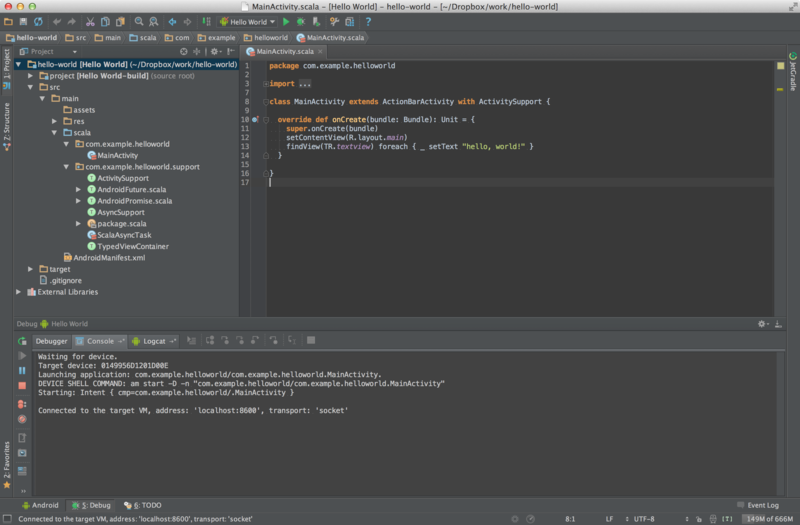Image resolution: width=800 pixels, height=525 pixels.
Task: Click the Help question mark icon
Action: 368,22
